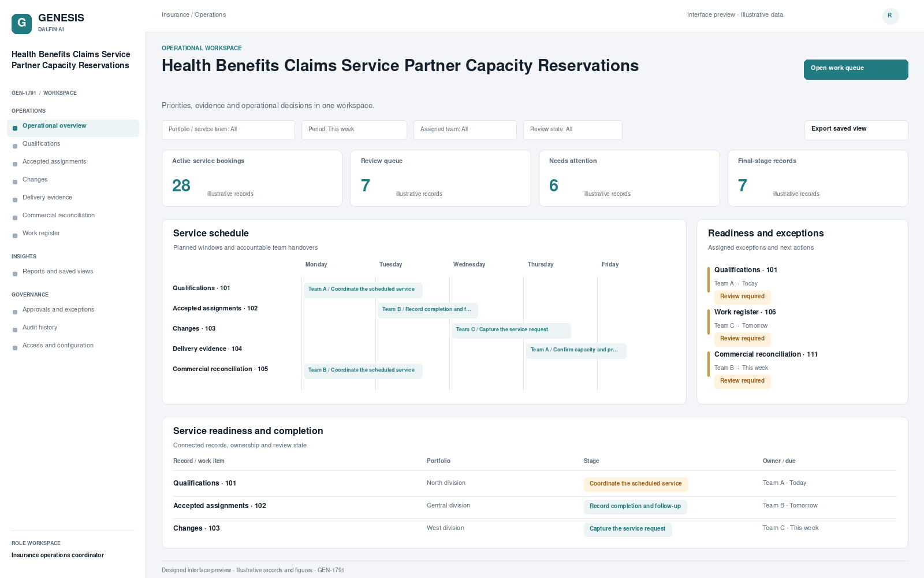Screen dimensions: 924x578
Task: Select the Needs attention card
Action: (x=629, y=178)
